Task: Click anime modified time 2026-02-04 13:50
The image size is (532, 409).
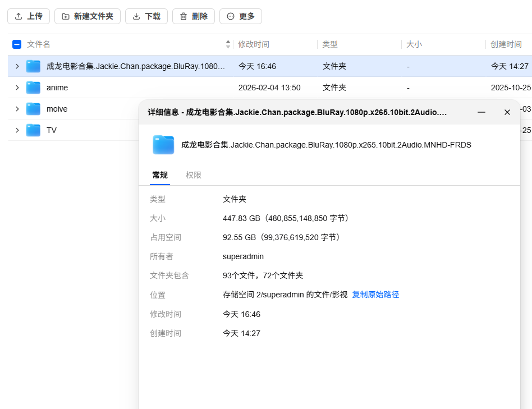Action: 269,88
